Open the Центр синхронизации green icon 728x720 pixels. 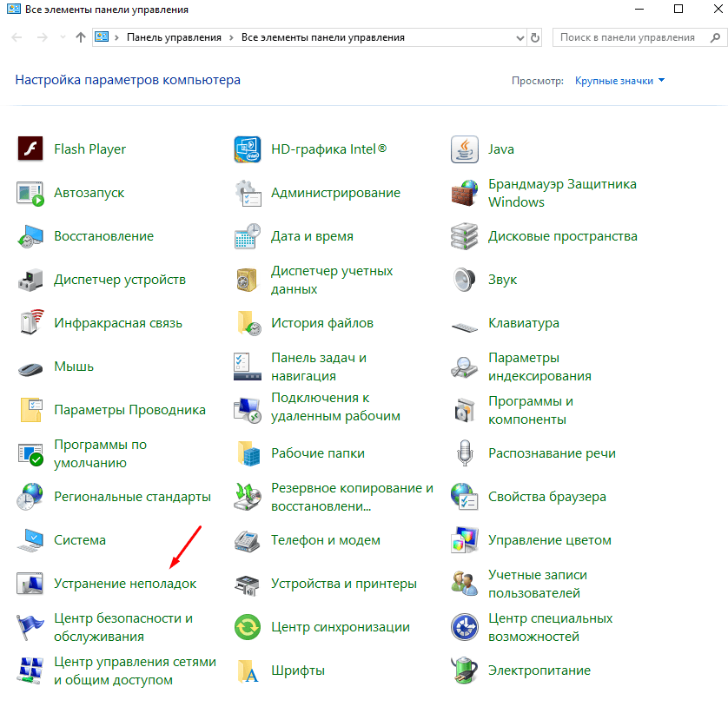pos(248,627)
